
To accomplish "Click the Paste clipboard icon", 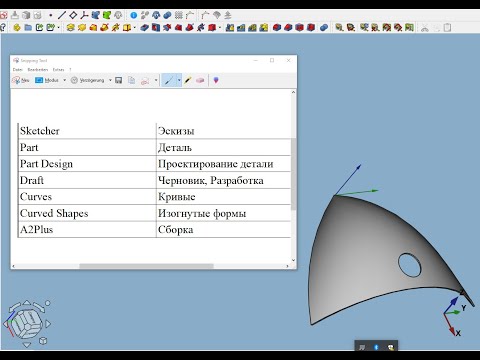I will tap(447, 28).
